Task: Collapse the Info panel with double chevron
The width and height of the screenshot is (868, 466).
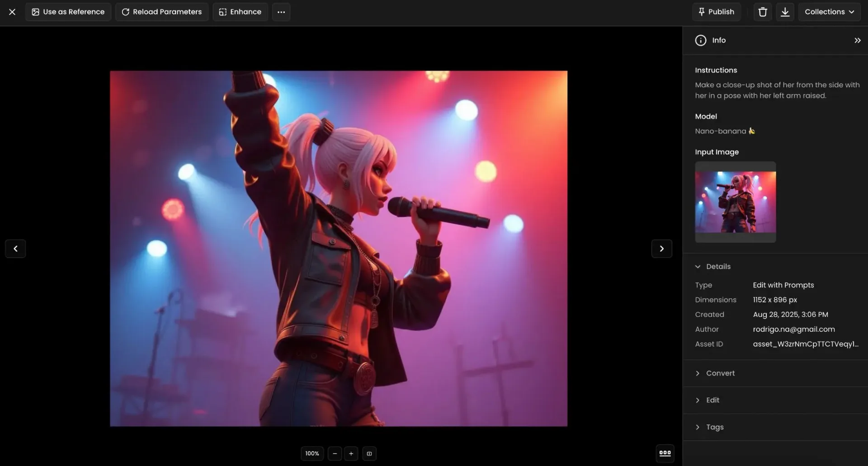Action: [857, 40]
